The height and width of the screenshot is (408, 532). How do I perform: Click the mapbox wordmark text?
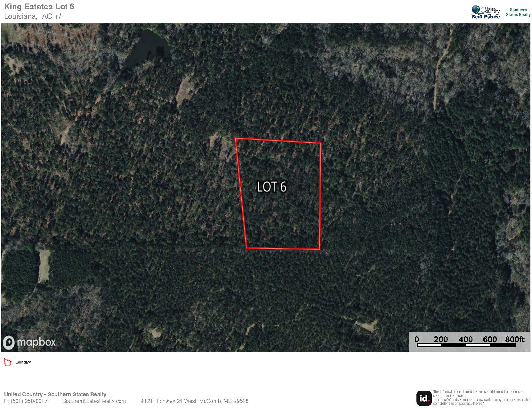tap(36, 342)
